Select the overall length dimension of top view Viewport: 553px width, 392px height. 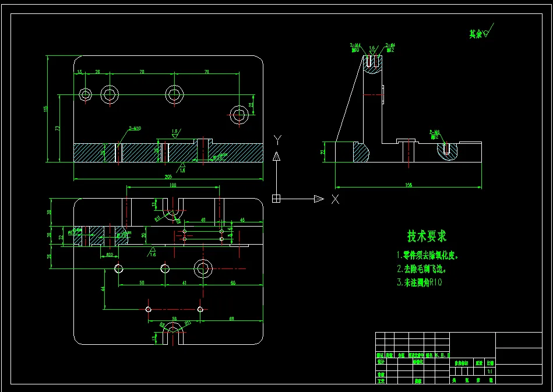tap(168, 177)
